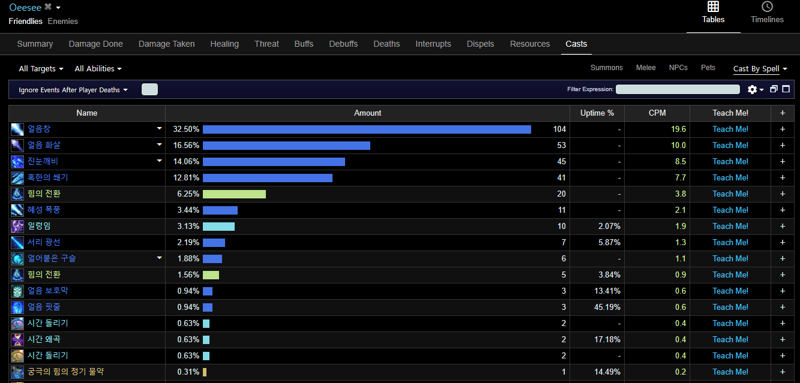Switch to the Summary tab
Viewport: 800px width, 383px height.
coord(35,44)
